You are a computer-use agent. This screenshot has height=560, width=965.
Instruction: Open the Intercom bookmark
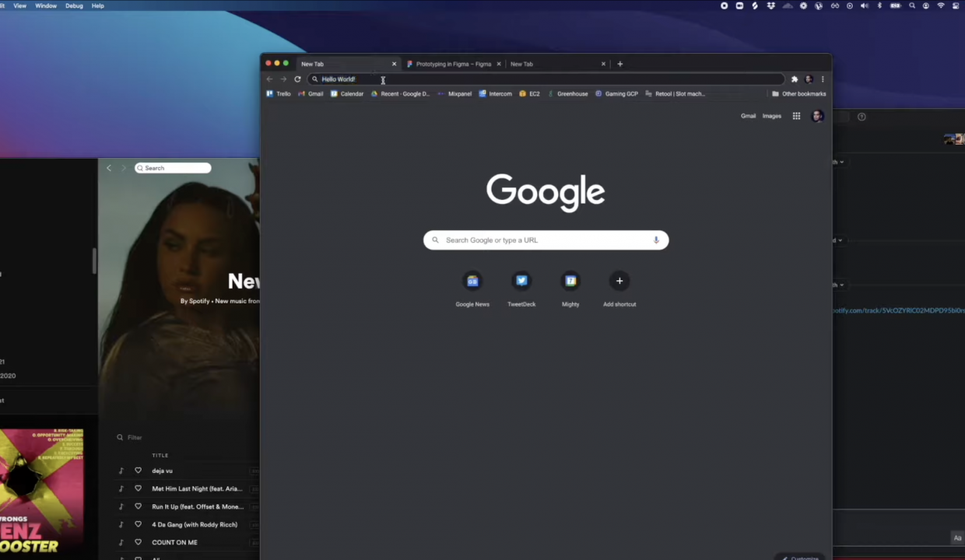point(495,93)
